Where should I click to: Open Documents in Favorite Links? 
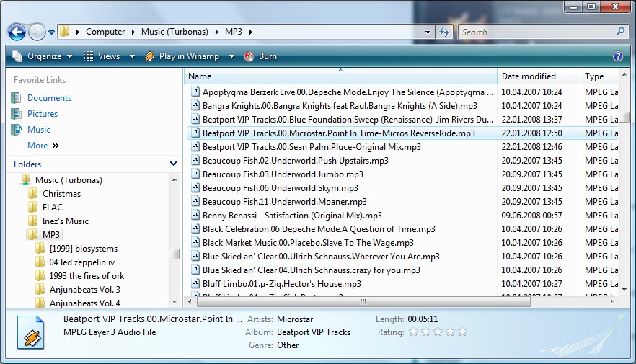[x=49, y=98]
